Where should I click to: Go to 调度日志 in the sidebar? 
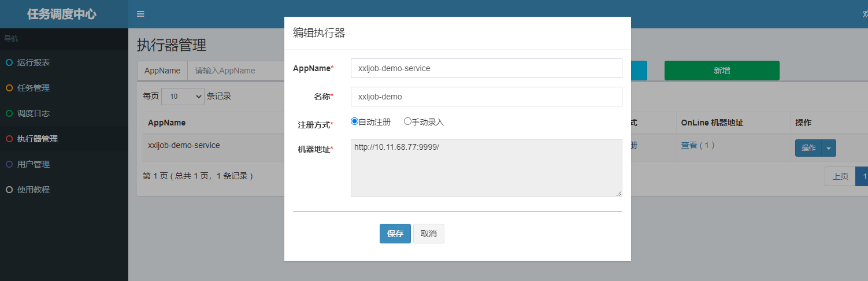tap(34, 113)
